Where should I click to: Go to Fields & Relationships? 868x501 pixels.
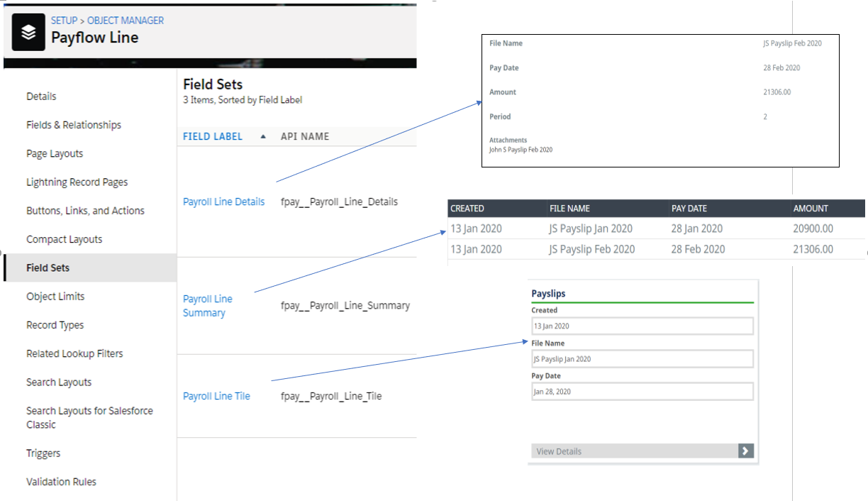pyautogui.click(x=74, y=125)
